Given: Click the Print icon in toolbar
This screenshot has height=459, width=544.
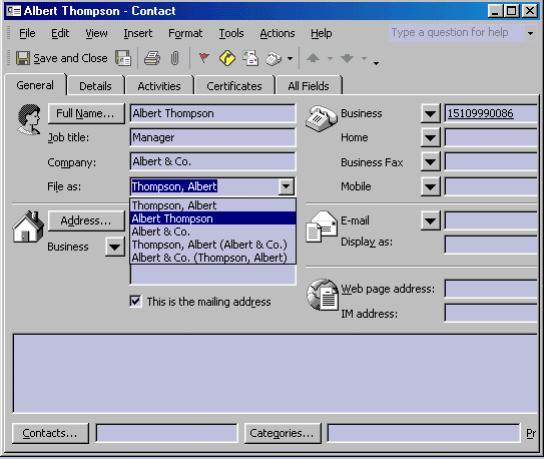Looking at the screenshot, I should [152, 58].
